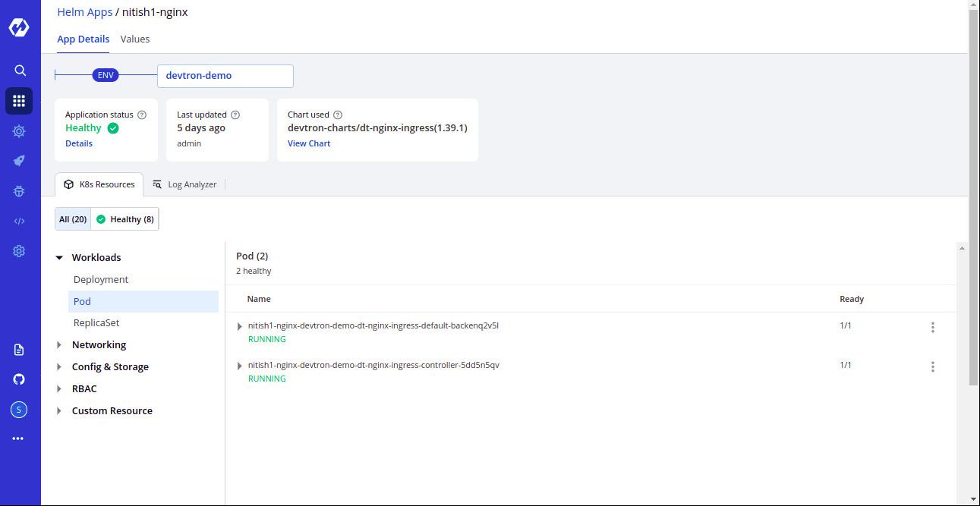Open the code brackets icon in sidebar
The width and height of the screenshot is (980, 506).
(x=19, y=222)
